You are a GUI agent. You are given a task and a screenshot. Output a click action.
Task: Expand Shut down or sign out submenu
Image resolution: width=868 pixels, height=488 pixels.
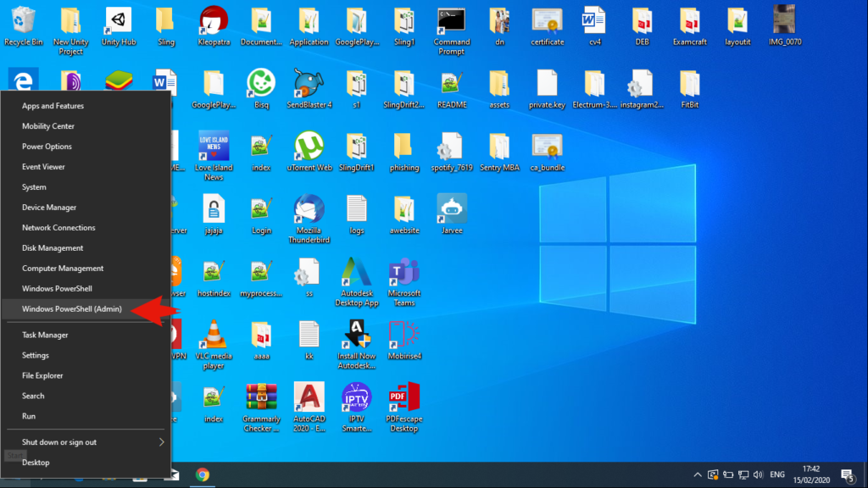86,442
